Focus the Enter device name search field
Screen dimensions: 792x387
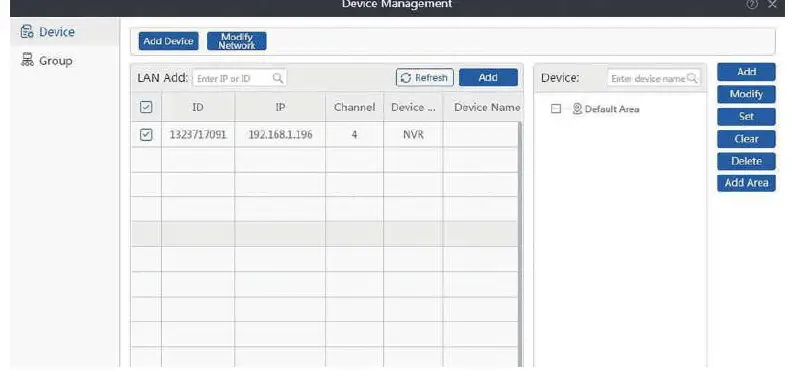[x=654, y=78]
